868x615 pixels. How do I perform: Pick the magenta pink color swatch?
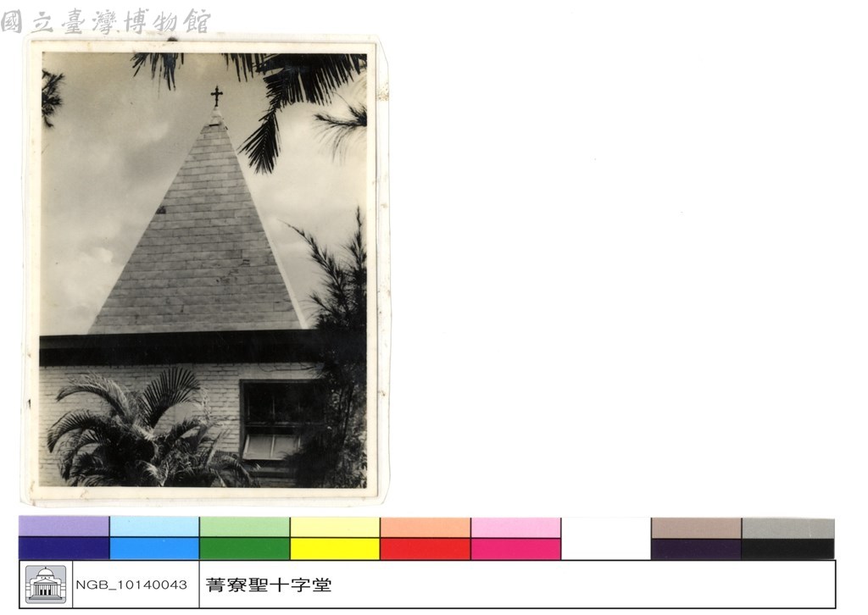[515, 548]
